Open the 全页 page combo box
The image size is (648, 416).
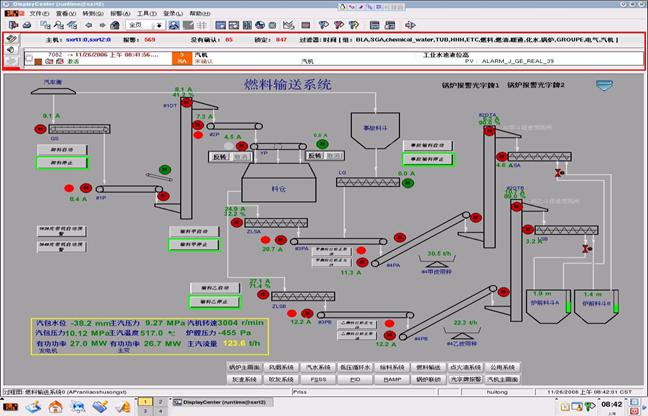(145, 25)
